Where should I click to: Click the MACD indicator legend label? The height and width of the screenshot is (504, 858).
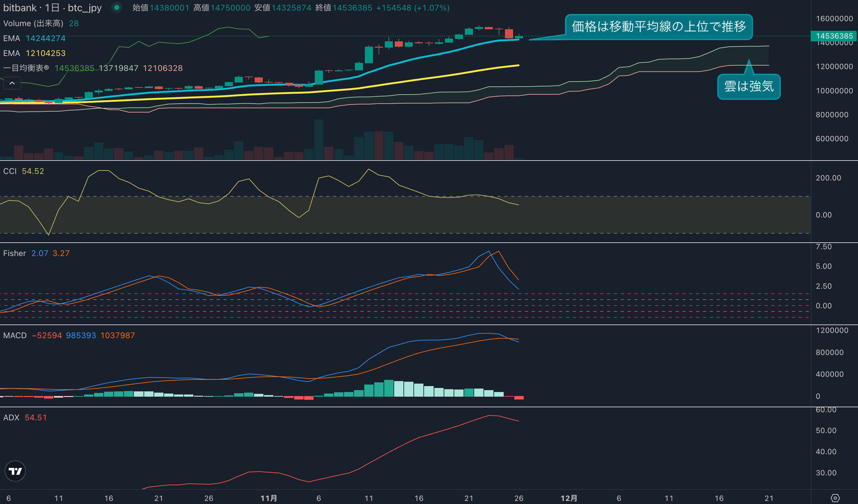(15, 336)
